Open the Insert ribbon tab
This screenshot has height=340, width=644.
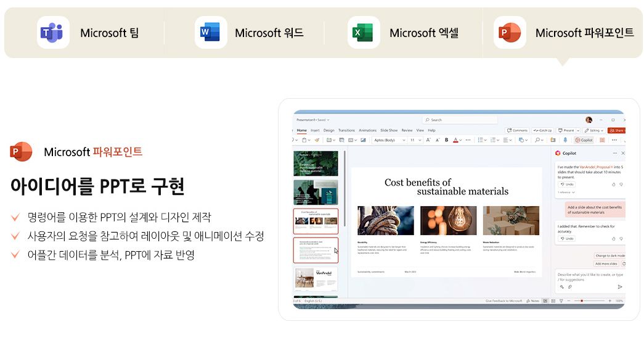click(315, 130)
